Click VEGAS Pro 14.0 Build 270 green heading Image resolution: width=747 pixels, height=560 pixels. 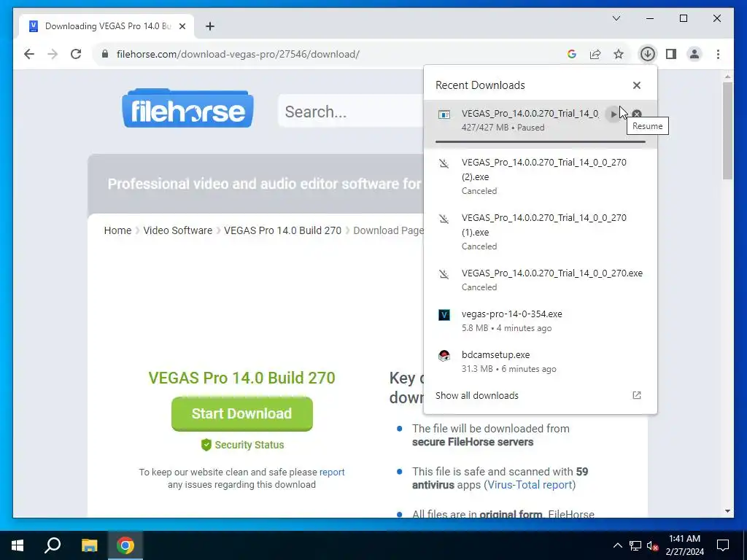point(242,378)
